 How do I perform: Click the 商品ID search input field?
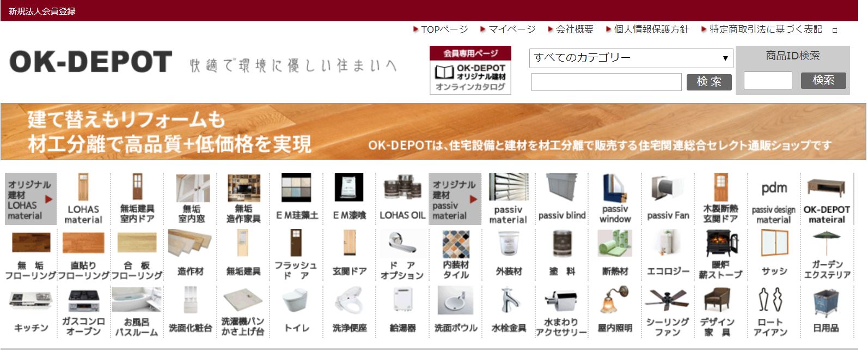point(767,81)
